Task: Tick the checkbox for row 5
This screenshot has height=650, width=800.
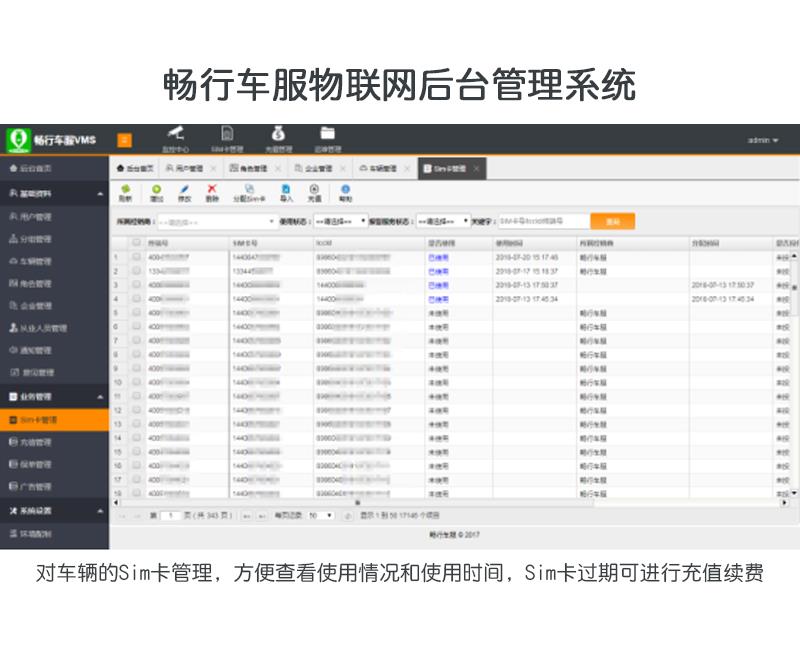Action: 136,313
